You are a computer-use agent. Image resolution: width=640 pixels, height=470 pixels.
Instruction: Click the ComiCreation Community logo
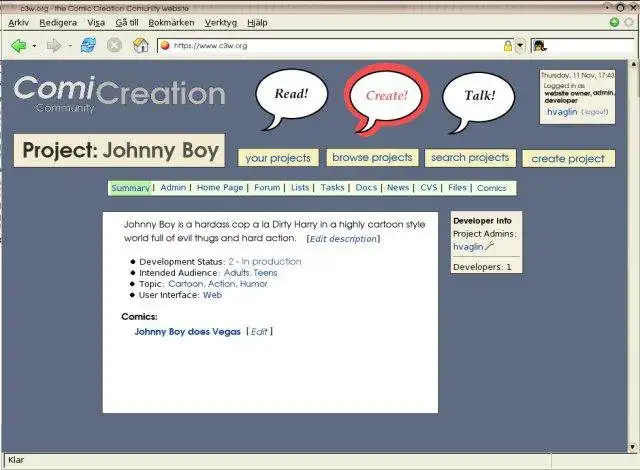pos(119,94)
